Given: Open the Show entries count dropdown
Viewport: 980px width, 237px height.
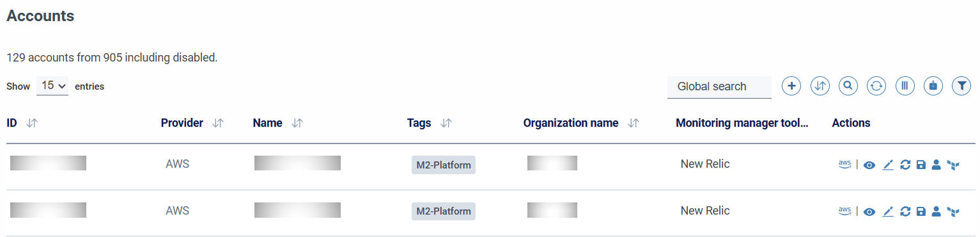Looking at the screenshot, I should 52,86.
